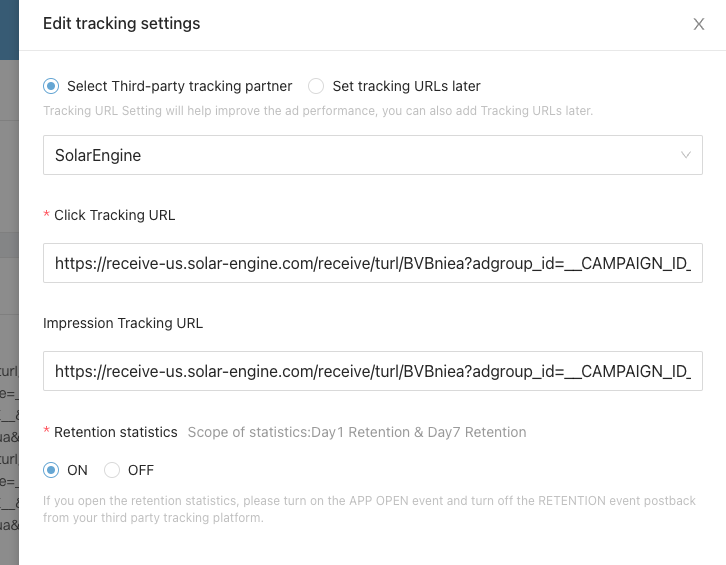Turn Retention statistics ON
The height and width of the screenshot is (565, 726).
[x=51, y=470]
